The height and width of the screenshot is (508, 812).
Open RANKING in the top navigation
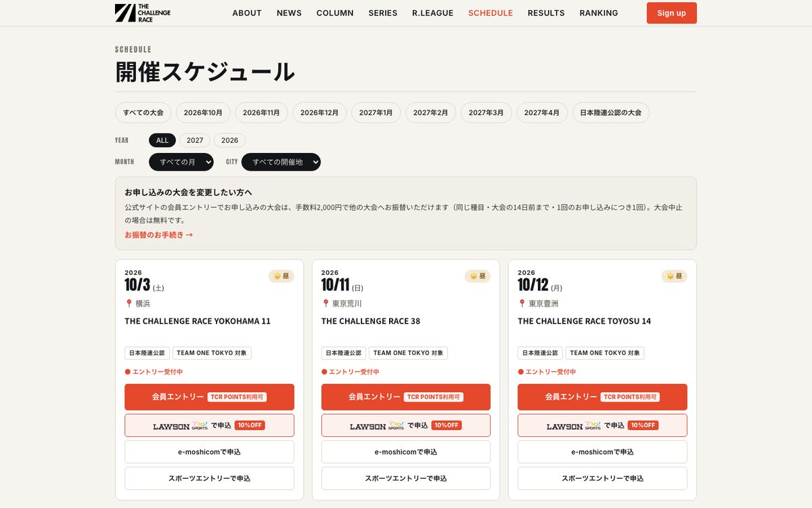(x=599, y=13)
